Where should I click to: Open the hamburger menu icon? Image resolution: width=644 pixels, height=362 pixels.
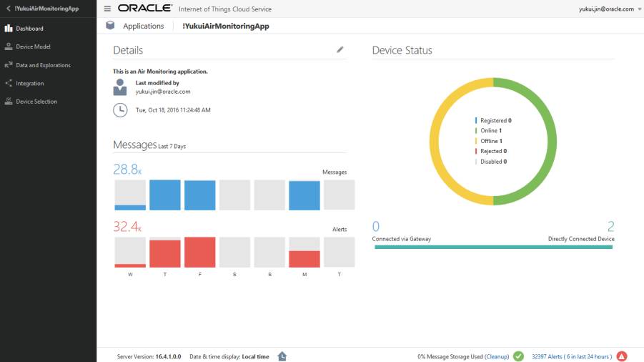coord(107,9)
